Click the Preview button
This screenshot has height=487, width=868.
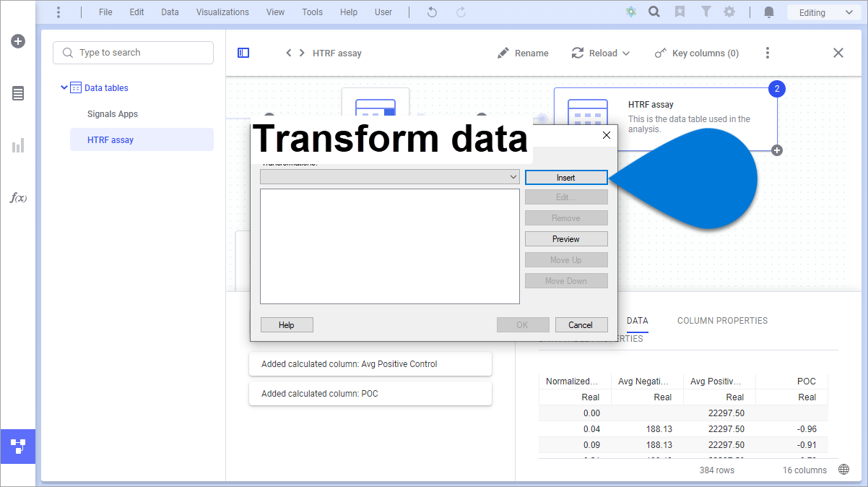point(566,239)
